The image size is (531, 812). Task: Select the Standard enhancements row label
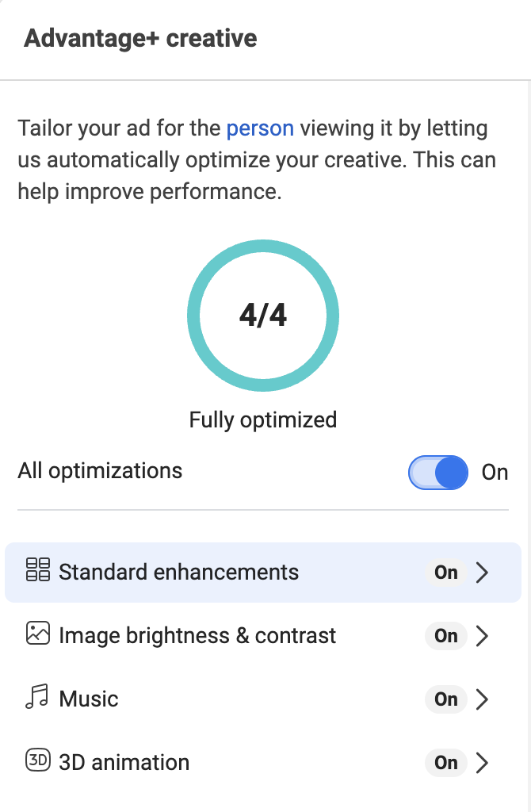pos(178,573)
